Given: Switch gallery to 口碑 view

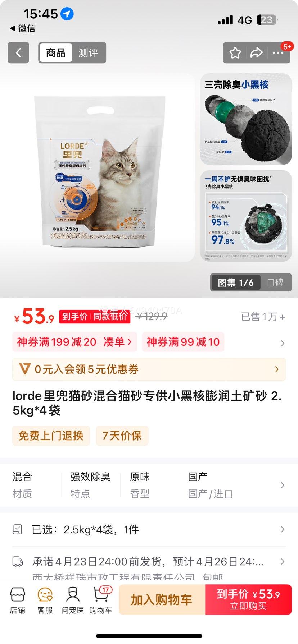Looking at the screenshot, I should (x=275, y=282).
